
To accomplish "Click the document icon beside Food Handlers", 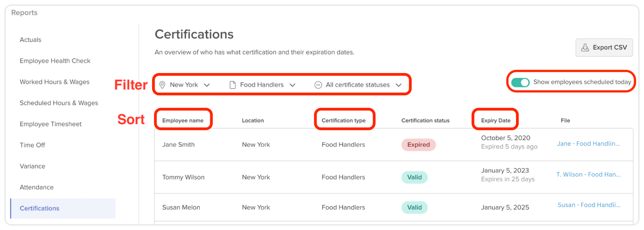I will click(x=233, y=85).
